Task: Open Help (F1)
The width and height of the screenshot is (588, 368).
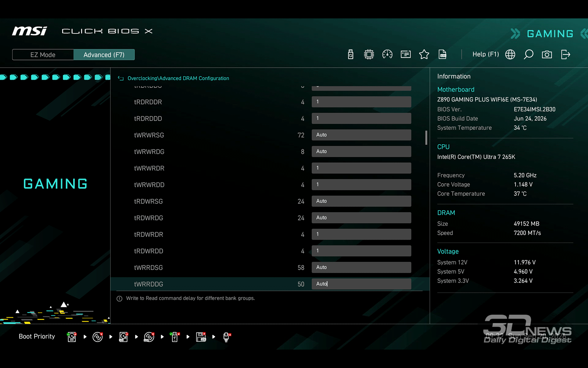Action: [485, 54]
